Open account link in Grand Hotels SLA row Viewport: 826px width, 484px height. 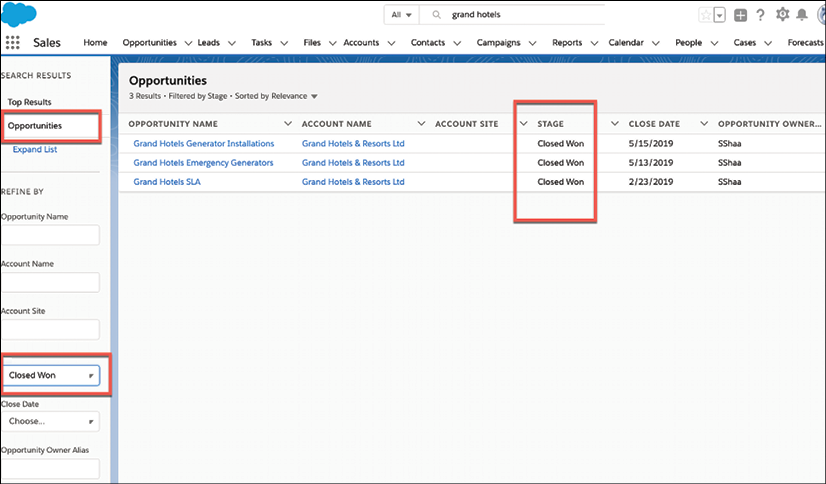coord(353,182)
